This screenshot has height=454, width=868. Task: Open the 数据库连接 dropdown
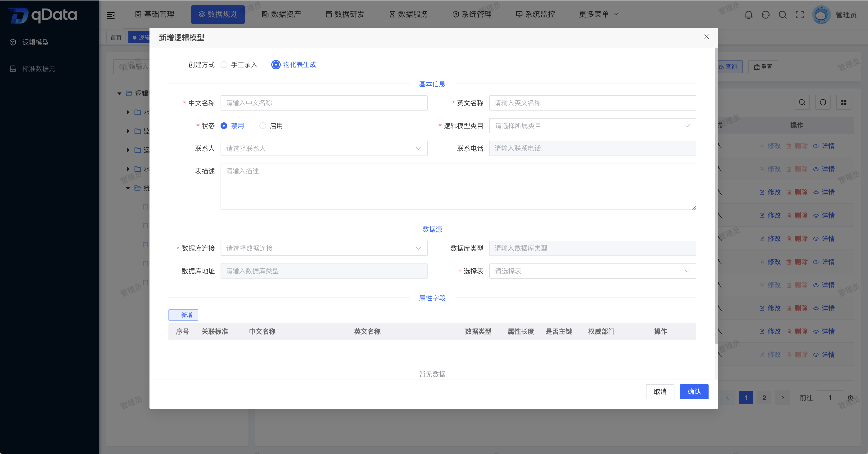pos(324,248)
